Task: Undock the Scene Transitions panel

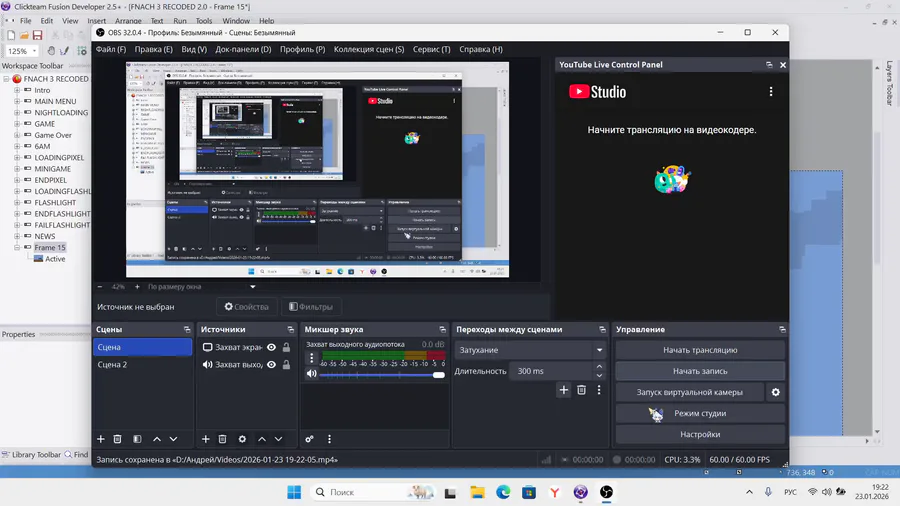Action: 602,329
